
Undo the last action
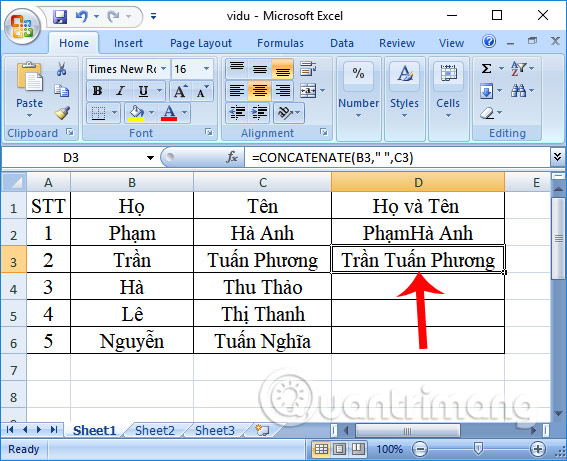(x=82, y=16)
